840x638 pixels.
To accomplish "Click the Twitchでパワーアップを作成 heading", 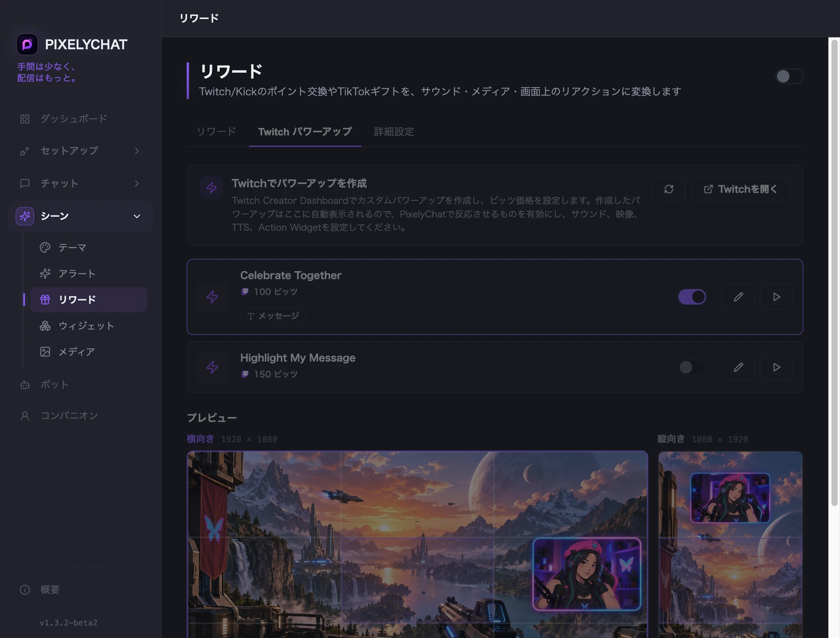I will coord(299,183).
